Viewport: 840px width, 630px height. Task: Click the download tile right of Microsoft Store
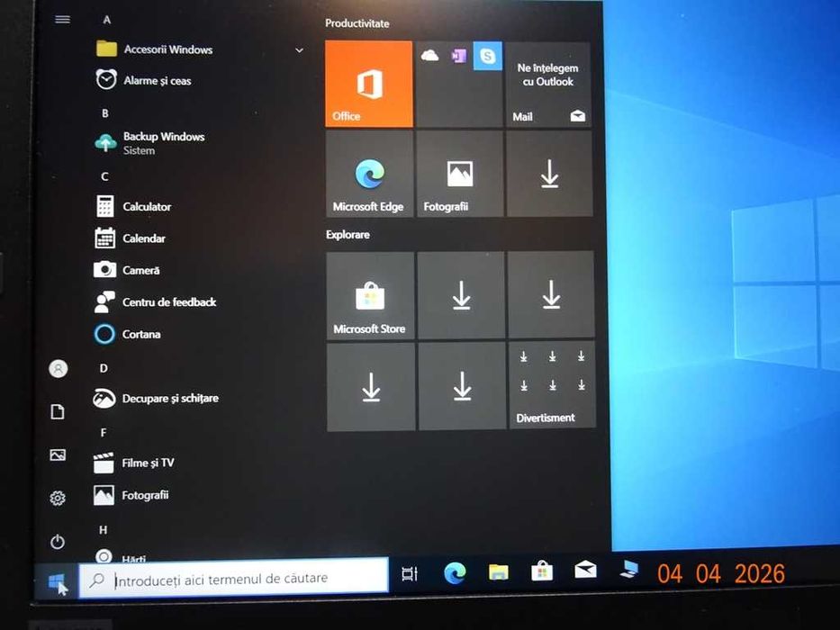click(x=461, y=295)
